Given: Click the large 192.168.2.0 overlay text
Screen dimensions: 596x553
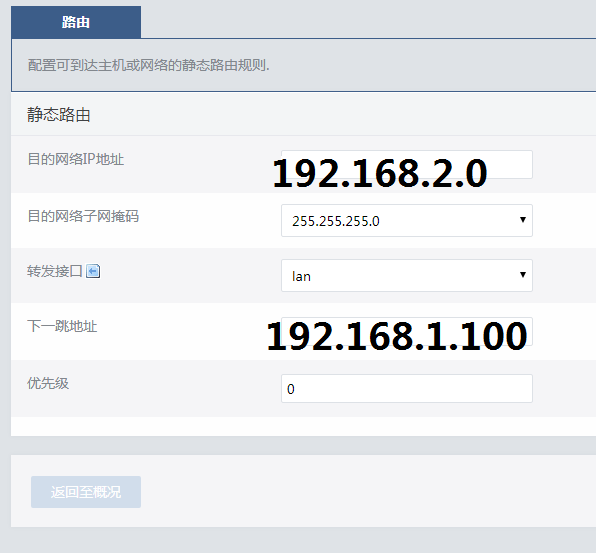Looking at the screenshot, I should coord(380,174).
